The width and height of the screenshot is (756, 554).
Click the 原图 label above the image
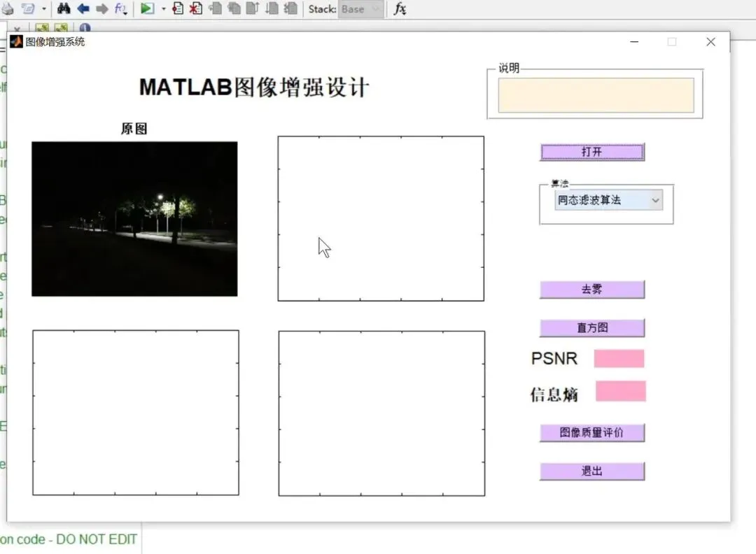[x=134, y=129]
